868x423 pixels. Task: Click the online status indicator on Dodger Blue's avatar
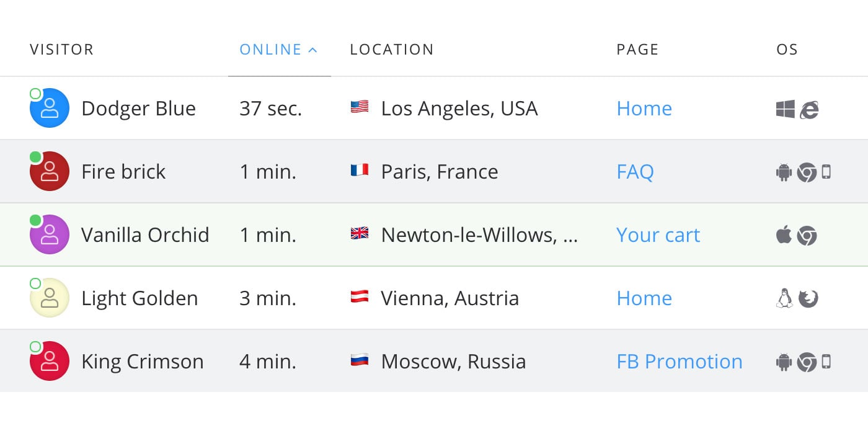click(x=35, y=93)
